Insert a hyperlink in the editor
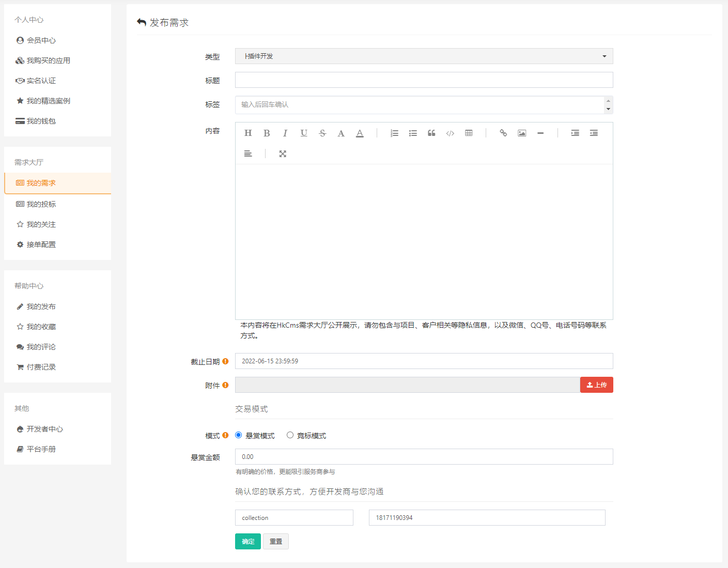 pos(503,133)
